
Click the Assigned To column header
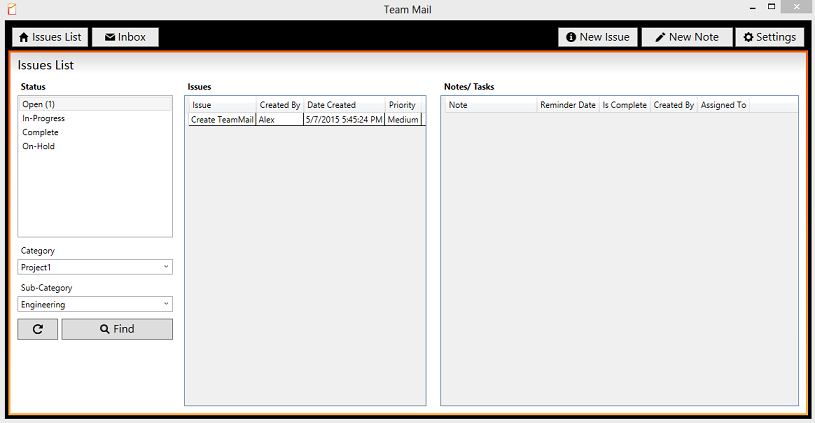[x=723, y=104]
